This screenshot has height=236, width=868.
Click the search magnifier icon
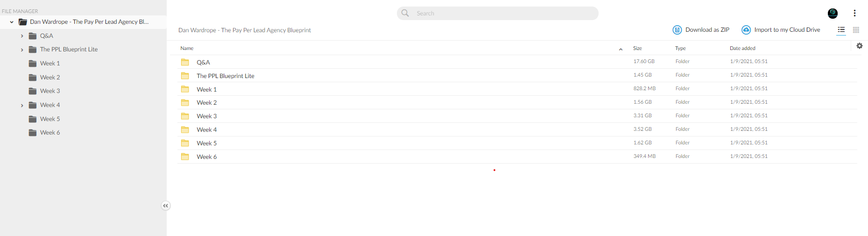405,13
